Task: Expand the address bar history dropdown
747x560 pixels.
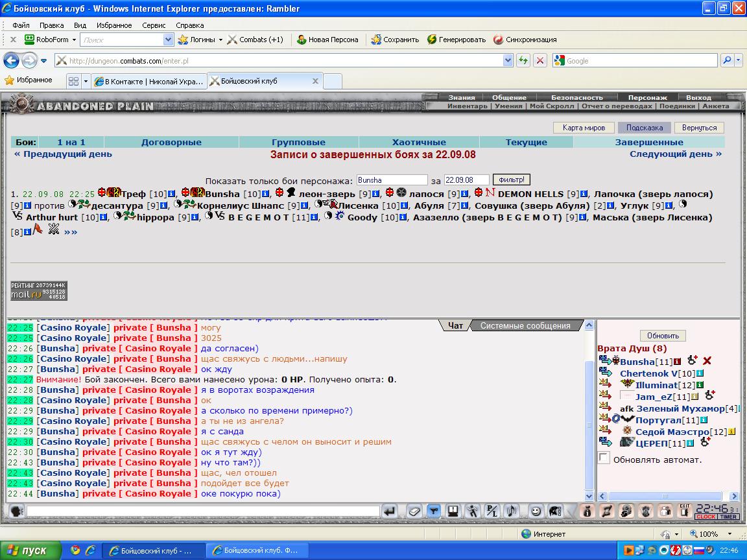Action: click(507, 60)
